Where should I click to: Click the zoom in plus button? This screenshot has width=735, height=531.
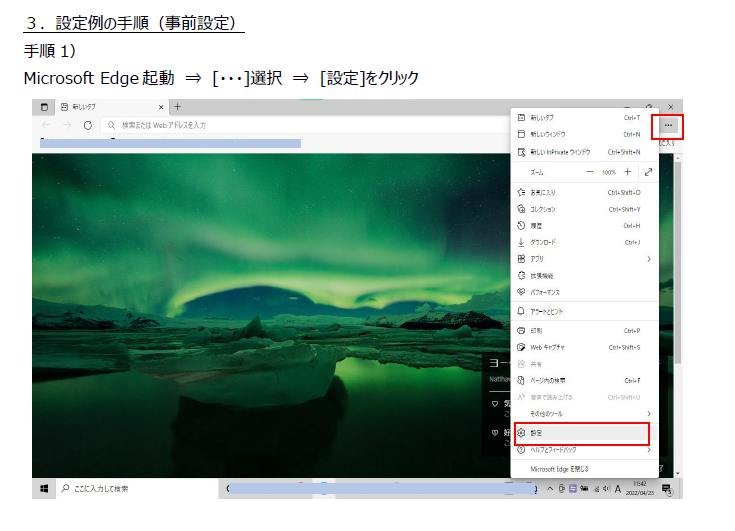tap(628, 172)
